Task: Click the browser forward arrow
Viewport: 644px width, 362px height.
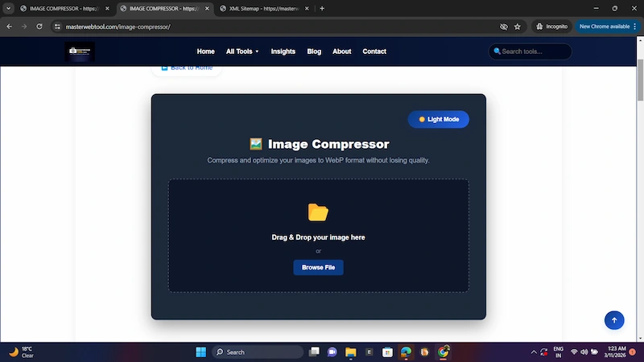Action: click(x=24, y=27)
